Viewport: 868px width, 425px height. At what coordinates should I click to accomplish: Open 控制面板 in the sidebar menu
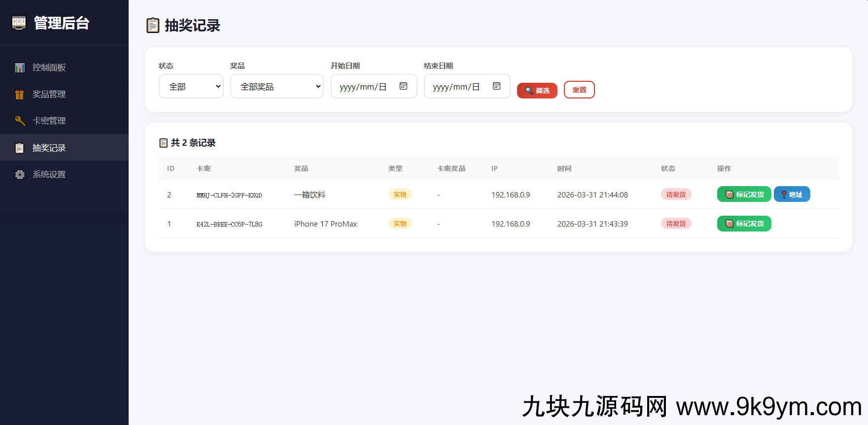point(49,67)
